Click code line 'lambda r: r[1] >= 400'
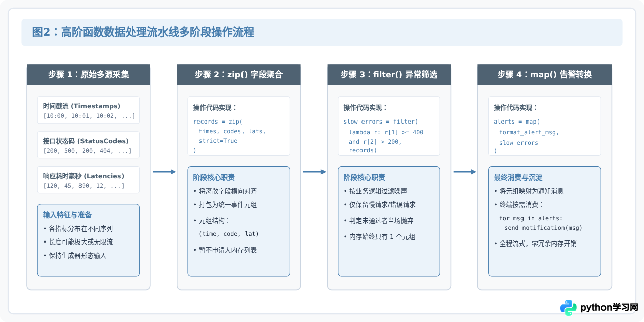The width and height of the screenshot is (644, 322). click(x=386, y=132)
